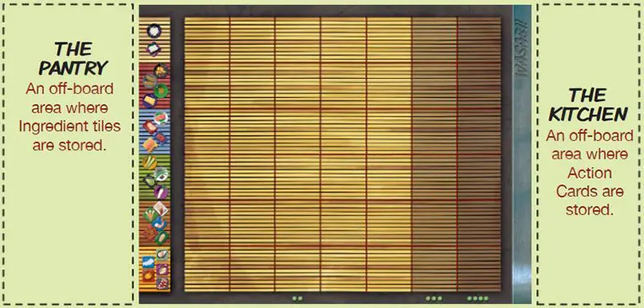Click THE PANTRY heading
The height and width of the screenshot is (308, 644).
tap(73, 58)
